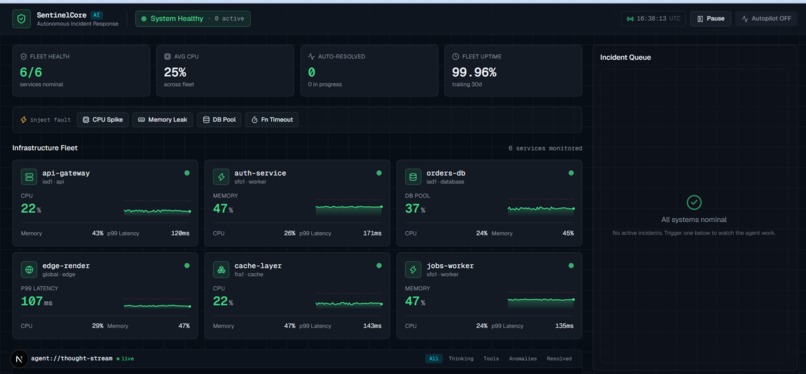Switch to the Thinking filter tab

pyautogui.click(x=461, y=359)
